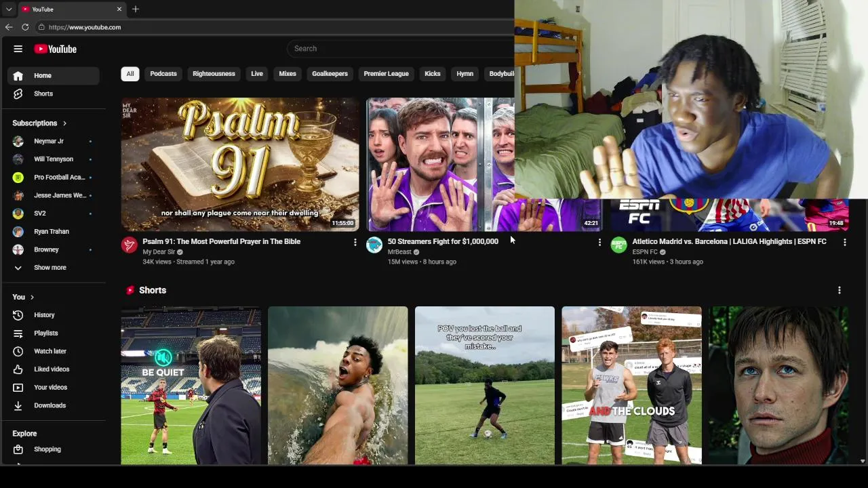Select the Podcasts filter chip
This screenshot has width=868, height=488.
pos(163,74)
